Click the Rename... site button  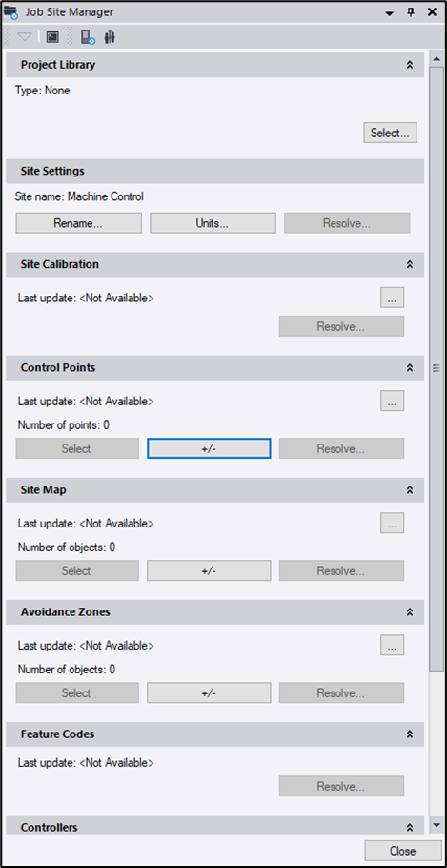pyautogui.click(x=78, y=223)
